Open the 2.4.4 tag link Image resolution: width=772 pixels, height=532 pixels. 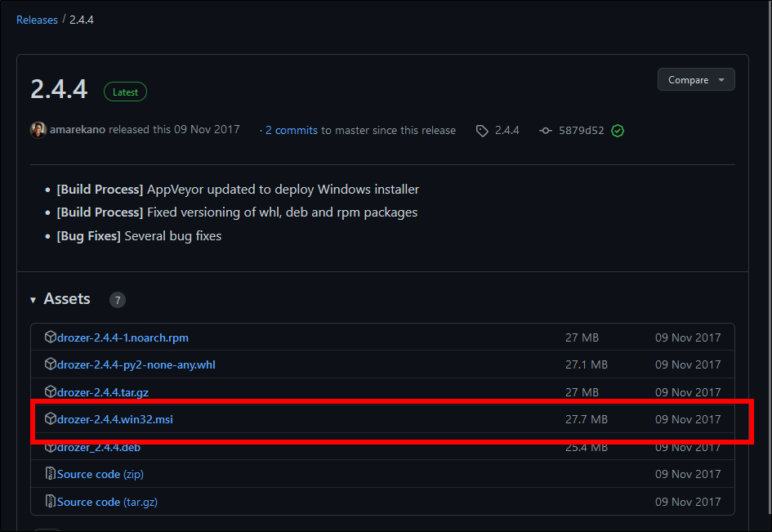click(x=507, y=130)
